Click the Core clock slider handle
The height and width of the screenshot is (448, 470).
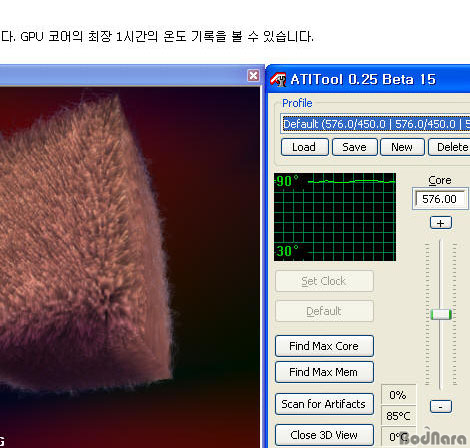(441, 314)
